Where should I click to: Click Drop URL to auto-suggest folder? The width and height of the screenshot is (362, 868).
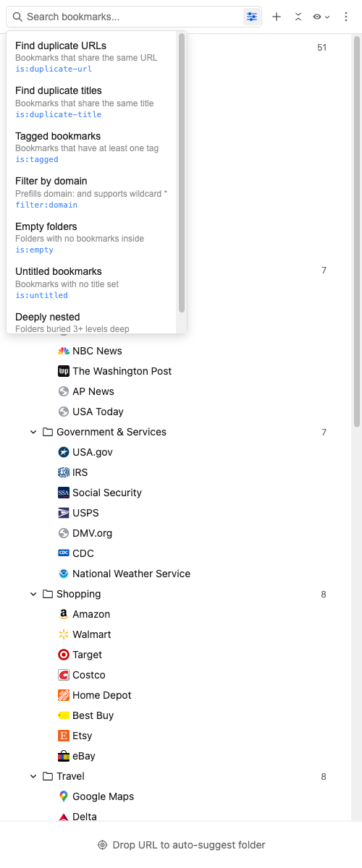[x=181, y=845]
